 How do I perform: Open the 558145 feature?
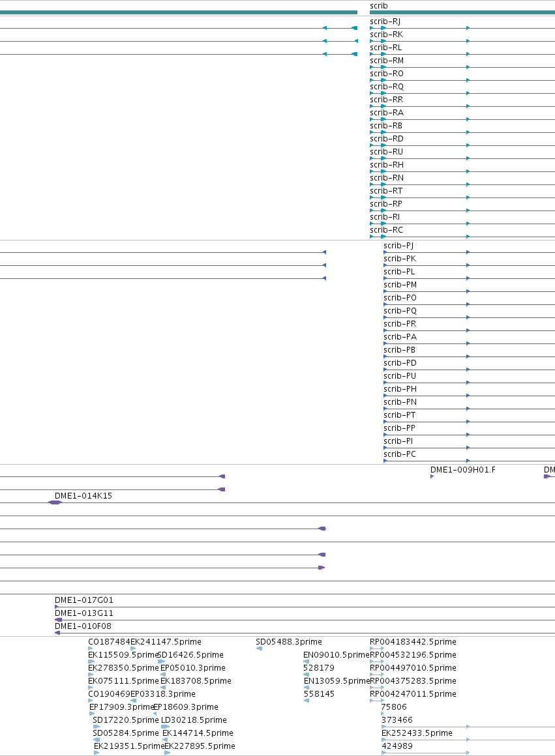point(318,694)
